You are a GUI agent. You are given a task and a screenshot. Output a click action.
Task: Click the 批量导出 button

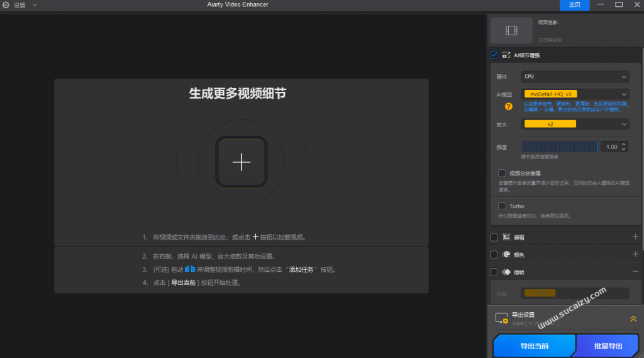pyautogui.click(x=608, y=345)
